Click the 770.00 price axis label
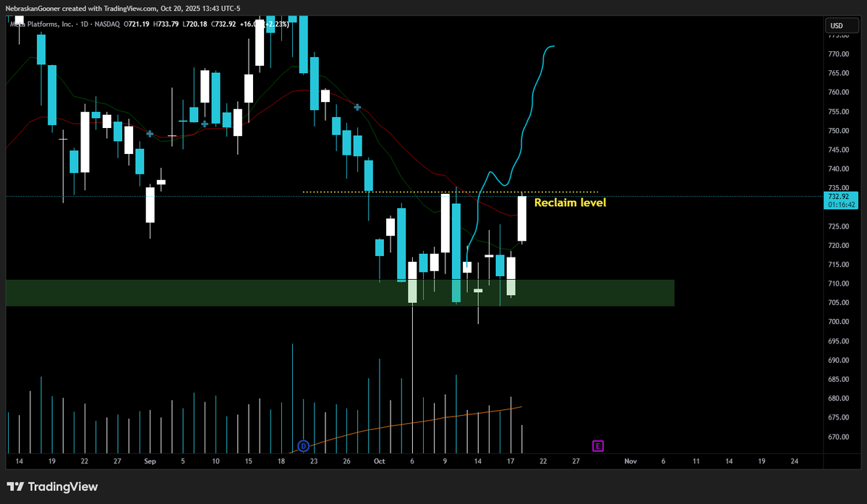 (838, 54)
